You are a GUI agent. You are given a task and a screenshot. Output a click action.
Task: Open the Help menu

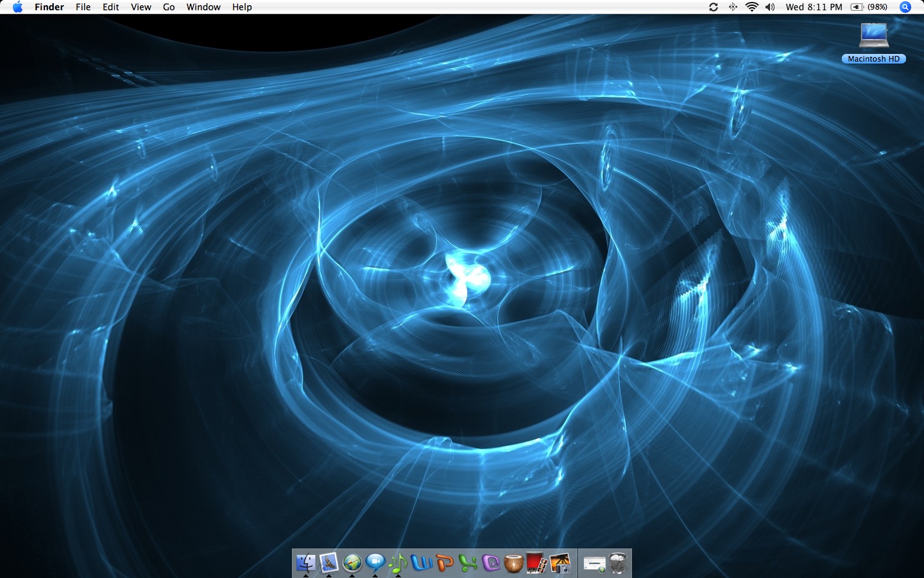(x=242, y=7)
